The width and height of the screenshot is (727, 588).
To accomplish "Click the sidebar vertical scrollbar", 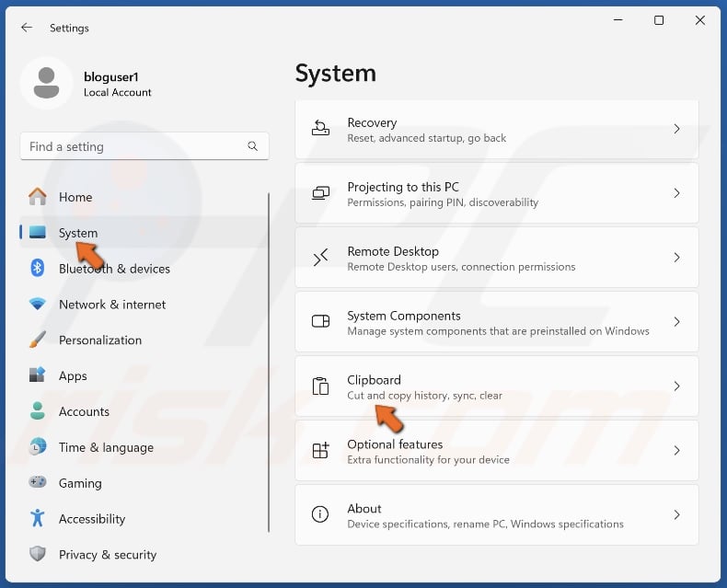I will click(x=269, y=363).
